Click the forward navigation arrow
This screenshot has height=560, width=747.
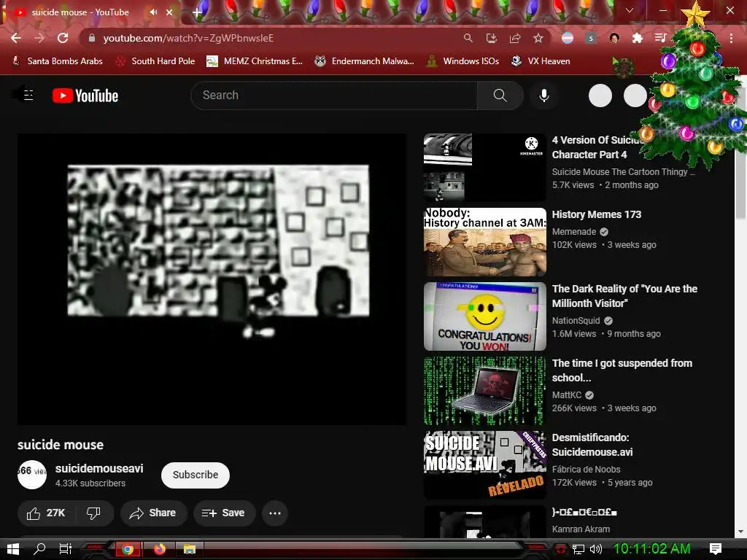(39, 38)
